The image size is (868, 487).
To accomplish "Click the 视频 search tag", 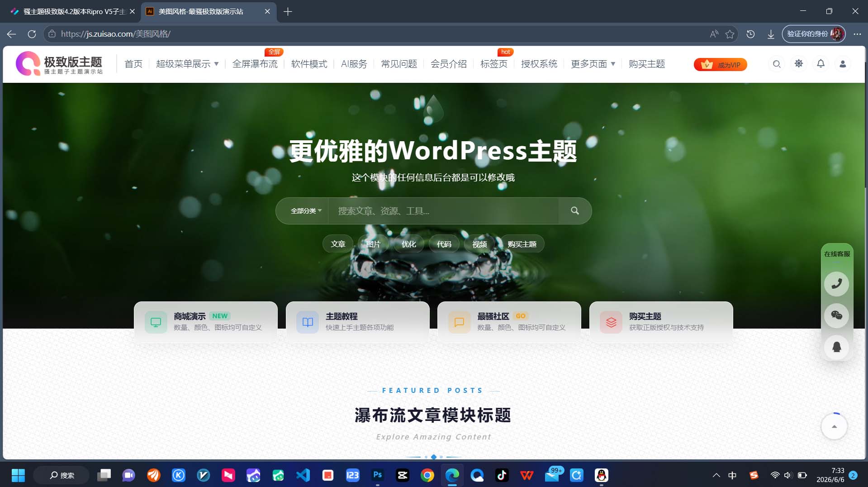I will (479, 244).
